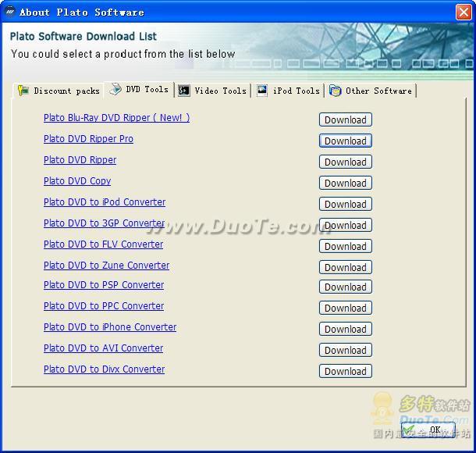Viewport: 476px width, 453px height.
Task: Switch to the Discount packs tab
Action: click(x=58, y=91)
